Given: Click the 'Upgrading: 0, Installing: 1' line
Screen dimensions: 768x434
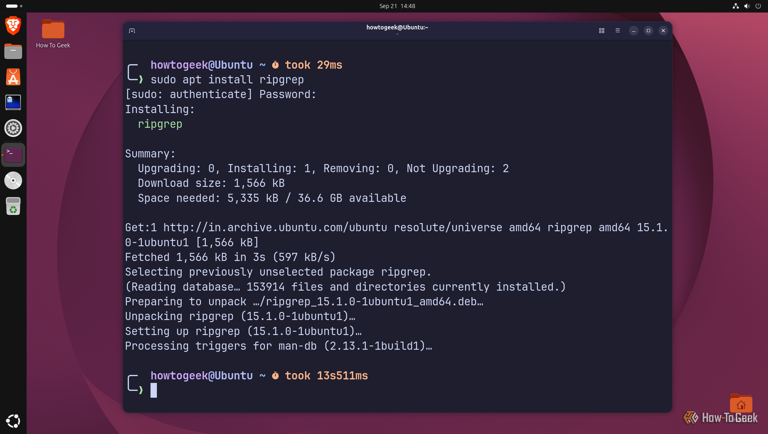Looking at the screenshot, I should [x=323, y=169].
